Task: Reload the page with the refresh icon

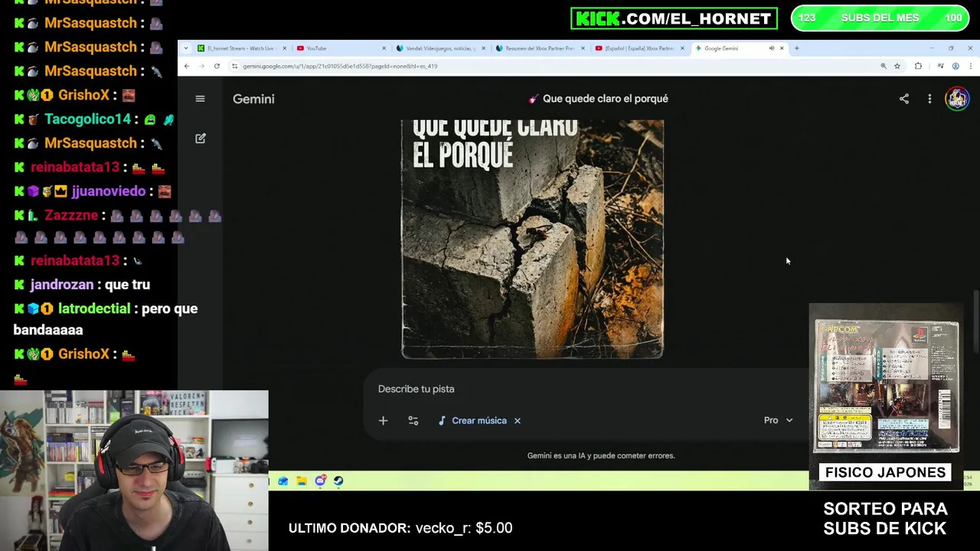Action: pos(217,66)
